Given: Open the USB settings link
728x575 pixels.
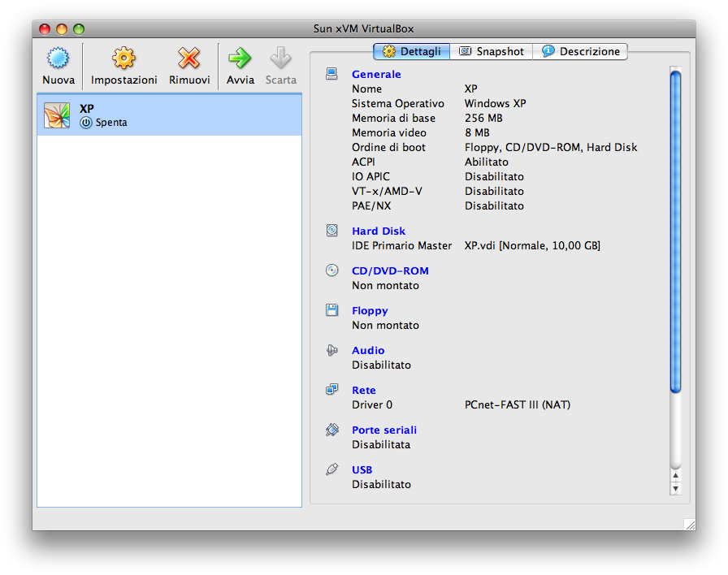Looking at the screenshot, I should coord(362,470).
